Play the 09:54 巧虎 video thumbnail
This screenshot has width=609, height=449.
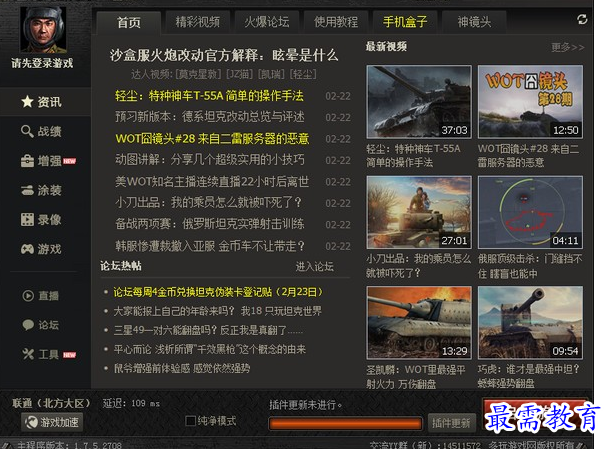(x=530, y=322)
